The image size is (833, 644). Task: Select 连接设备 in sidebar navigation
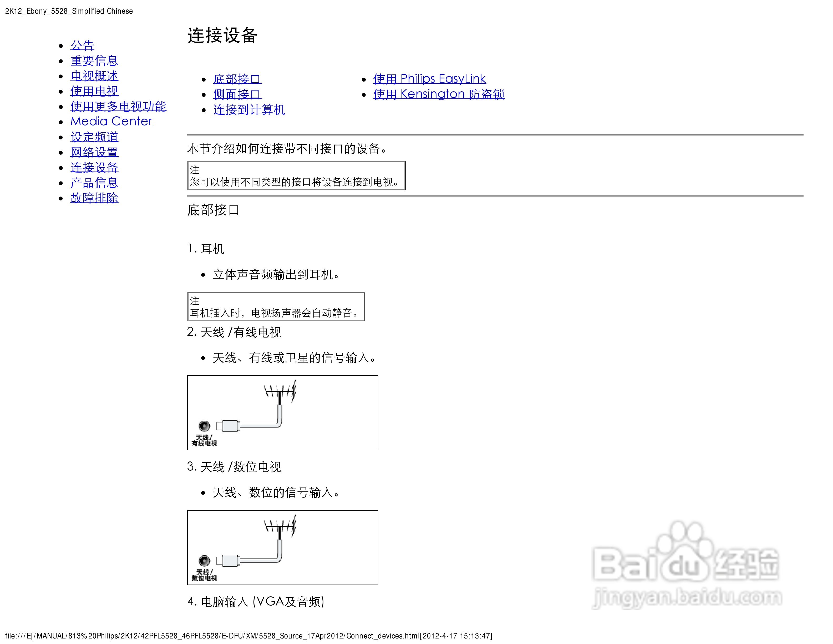[x=94, y=168]
